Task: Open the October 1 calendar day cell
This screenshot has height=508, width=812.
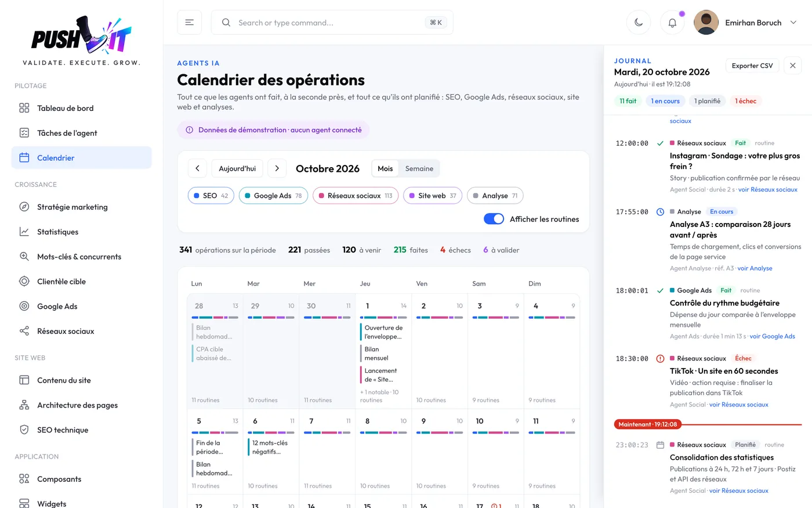Action: [x=383, y=351]
